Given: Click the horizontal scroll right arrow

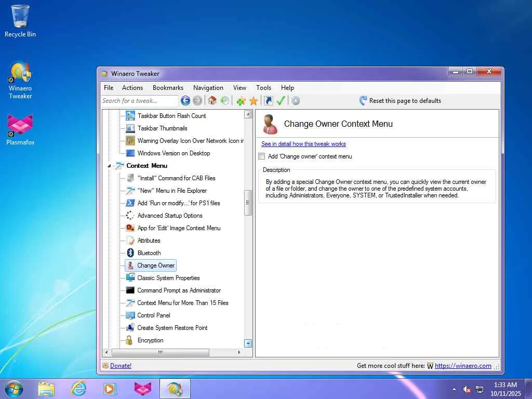Looking at the screenshot, I should click(239, 353).
